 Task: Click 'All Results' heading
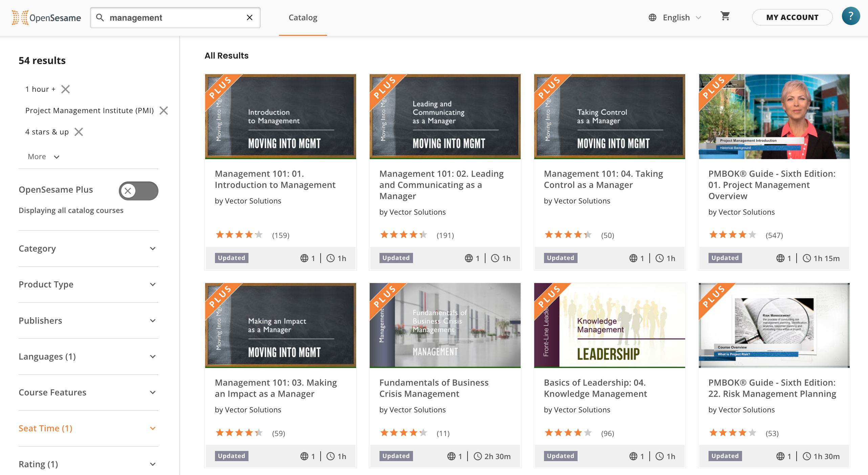[x=226, y=56]
